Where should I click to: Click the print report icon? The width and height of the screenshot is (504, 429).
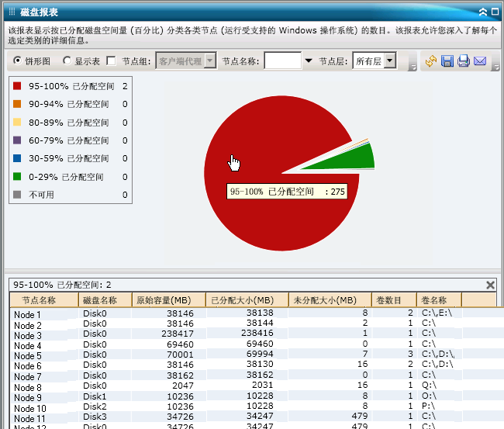click(x=464, y=61)
